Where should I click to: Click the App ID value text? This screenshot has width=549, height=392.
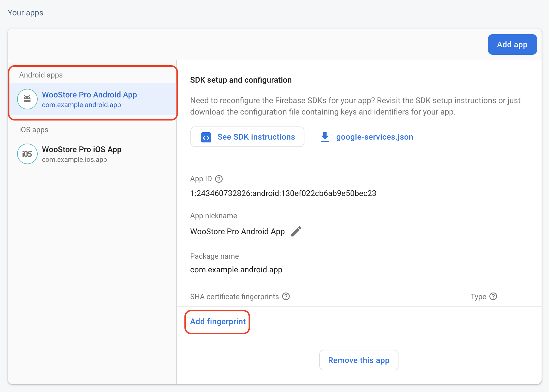pyautogui.click(x=283, y=193)
